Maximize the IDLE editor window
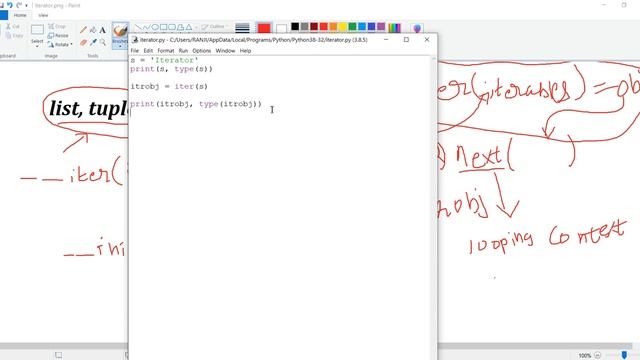This screenshot has height=360, width=640. (406, 40)
